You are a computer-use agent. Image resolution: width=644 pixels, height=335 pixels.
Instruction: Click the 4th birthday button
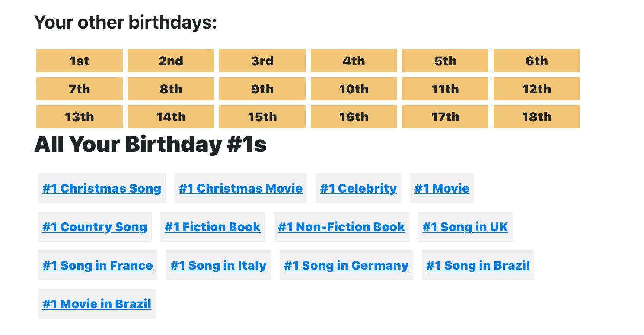[354, 61]
